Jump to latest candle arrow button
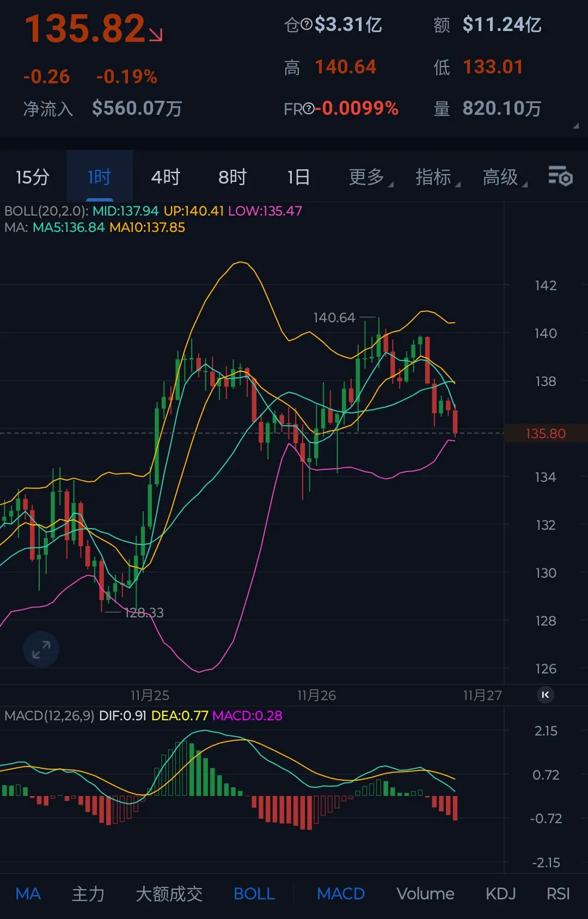 click(545, 695)
